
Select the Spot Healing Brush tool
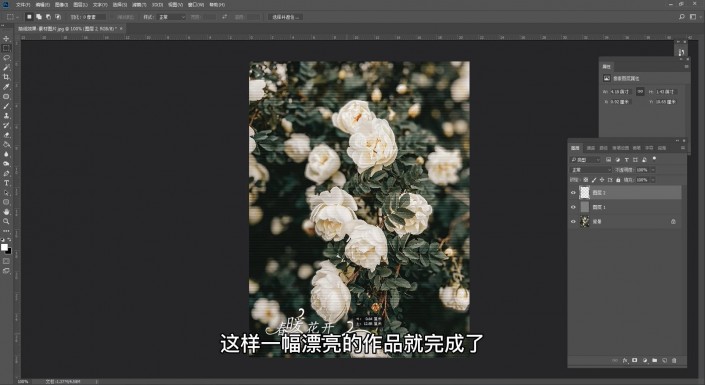pyautogui.click(x=6, y=96)
